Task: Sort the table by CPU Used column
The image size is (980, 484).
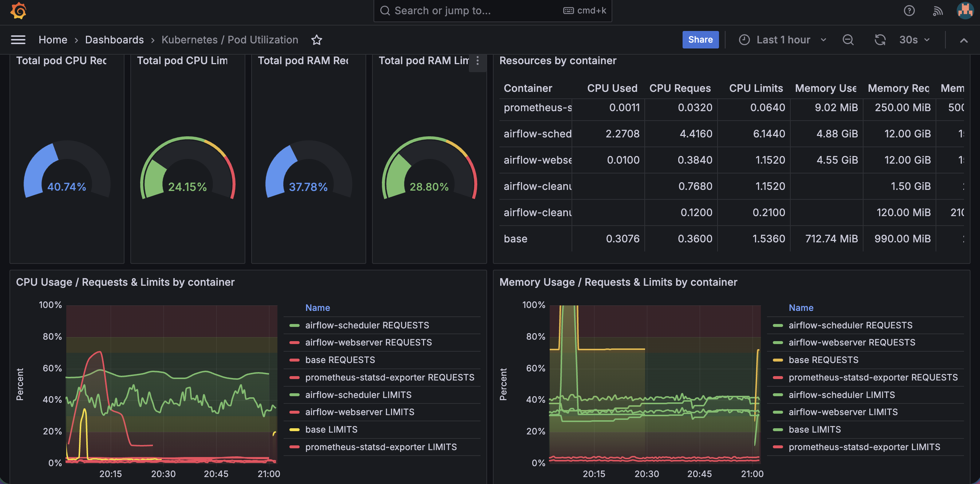Action: [x=612, y=88]
